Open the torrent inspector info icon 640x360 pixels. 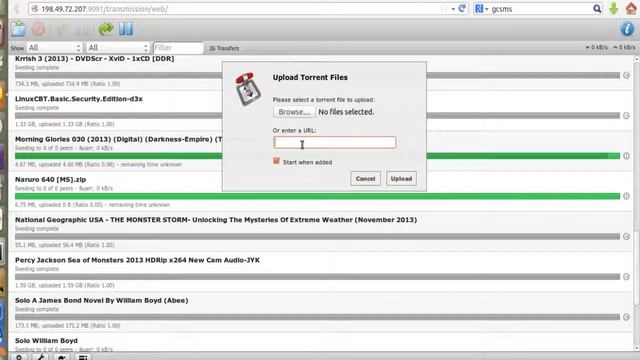(x=627, y=29)
